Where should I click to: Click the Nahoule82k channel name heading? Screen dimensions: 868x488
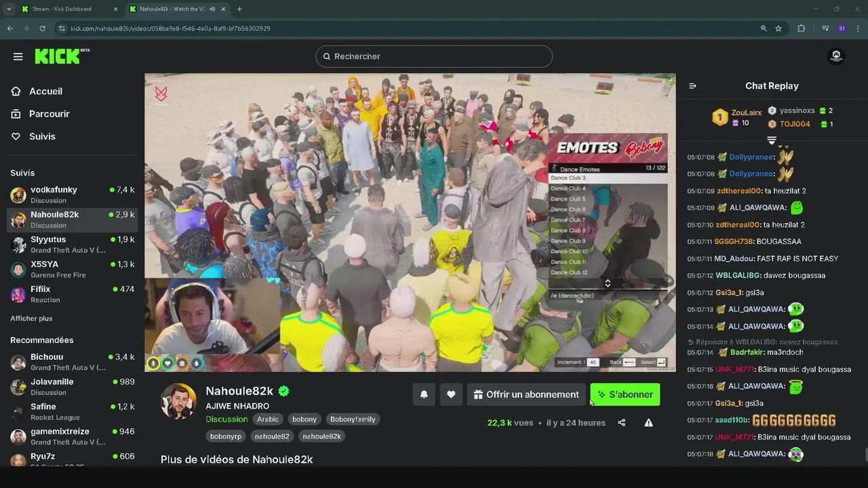(239, 391)
